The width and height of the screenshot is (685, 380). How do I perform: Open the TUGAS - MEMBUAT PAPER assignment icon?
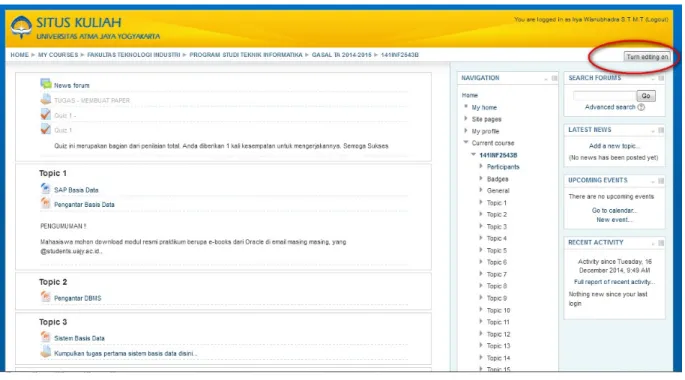46,99
